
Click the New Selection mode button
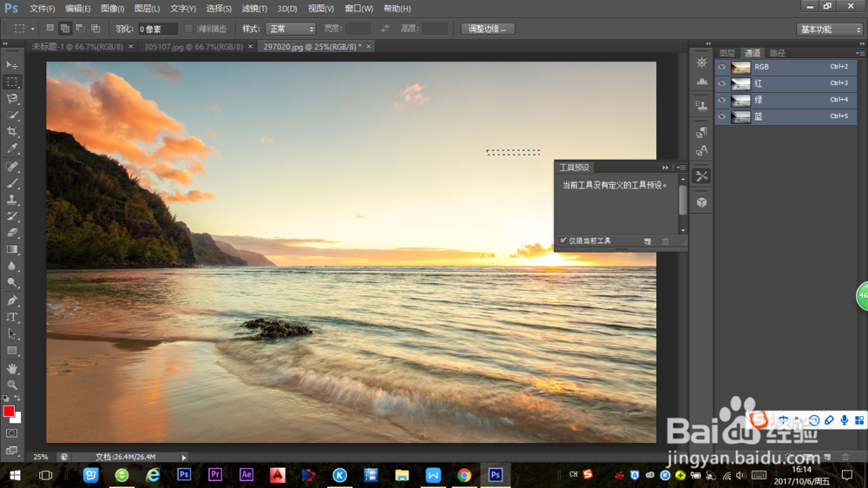(x=49, y=29)
